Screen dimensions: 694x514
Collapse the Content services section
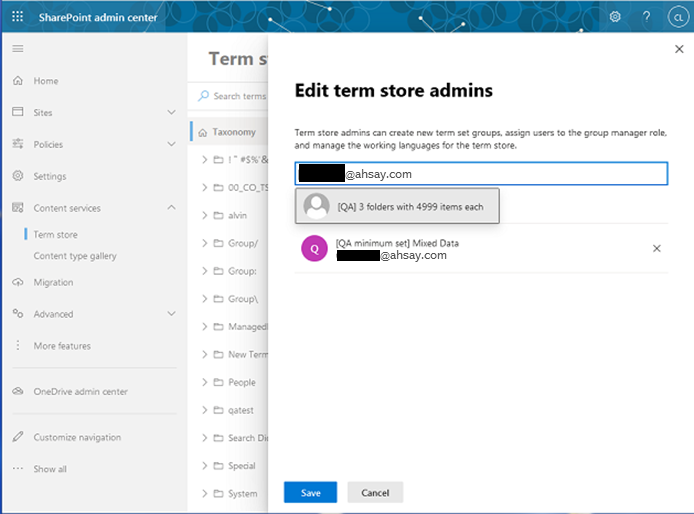171,208
